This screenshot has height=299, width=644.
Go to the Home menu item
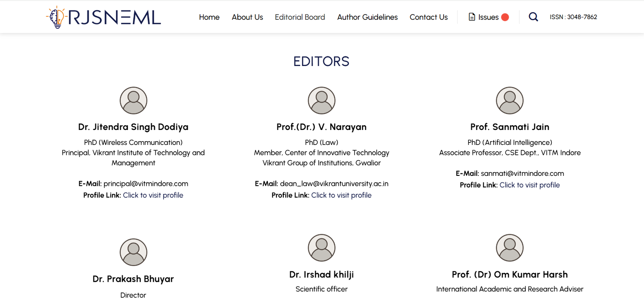coord(209,17)
